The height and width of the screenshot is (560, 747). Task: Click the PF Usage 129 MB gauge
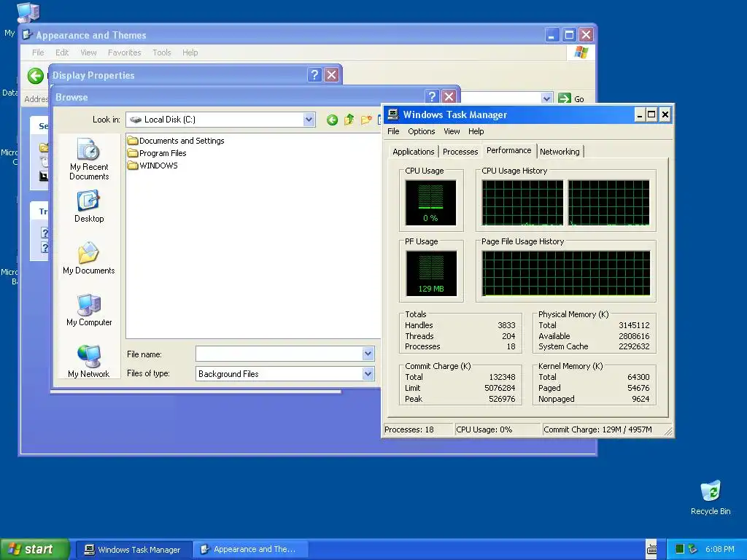click(x=431, y=273)
